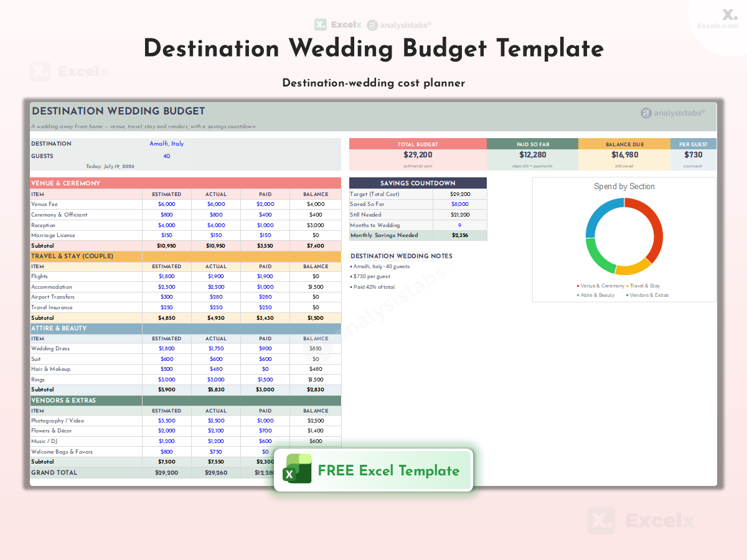Select the Welcome Bags & Favors estimated $800 cell
This screenshot has width=747, height=560.
[166, 452]
